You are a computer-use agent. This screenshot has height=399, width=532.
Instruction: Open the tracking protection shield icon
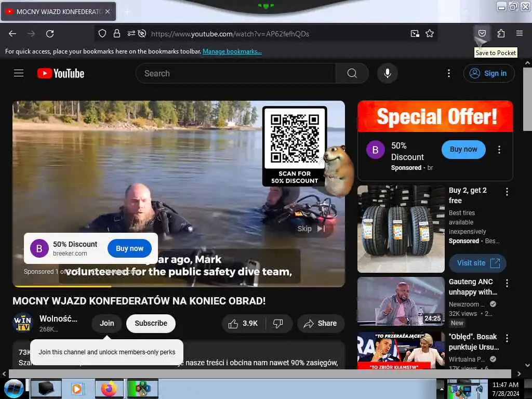click(x=102, y=34)
